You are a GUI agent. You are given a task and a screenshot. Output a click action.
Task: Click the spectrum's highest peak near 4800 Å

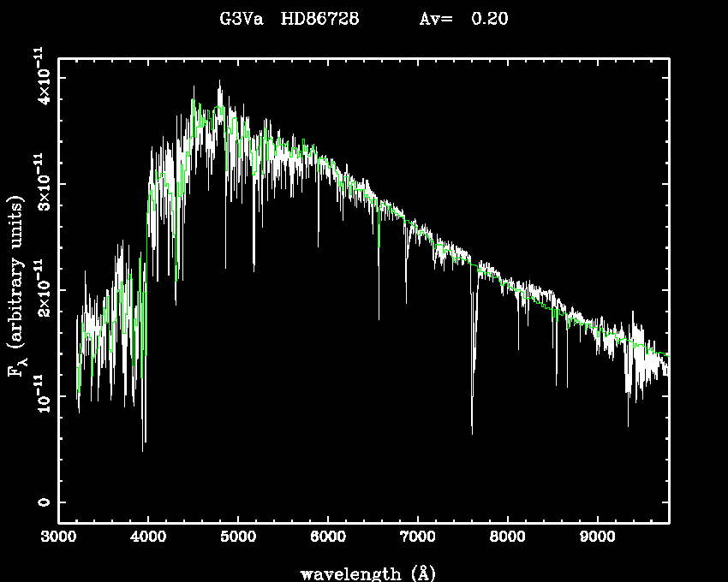219,81
